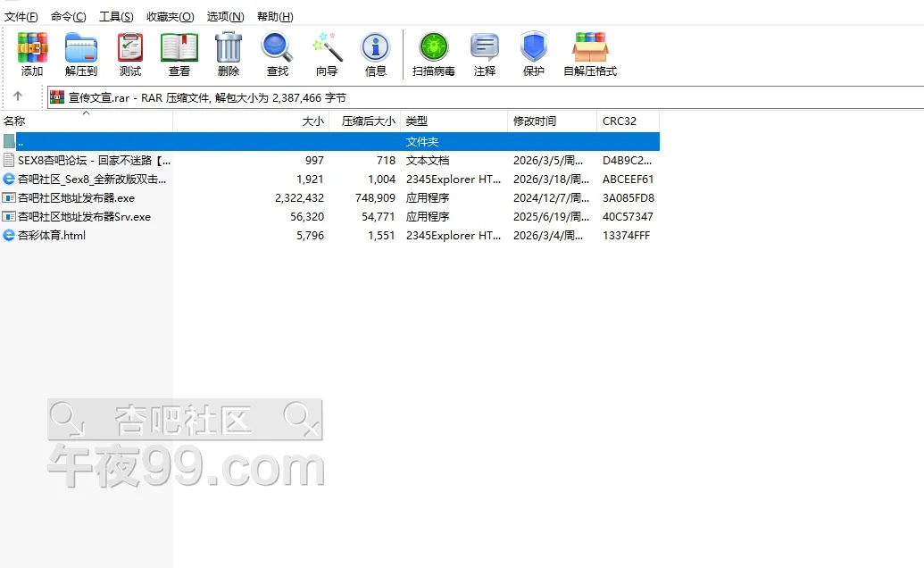Open the 查找 (Find) magnifier tool
Image resolution: width=924 pixels, height=568 pixels.
pyautogui.click(x=278, y=54)
